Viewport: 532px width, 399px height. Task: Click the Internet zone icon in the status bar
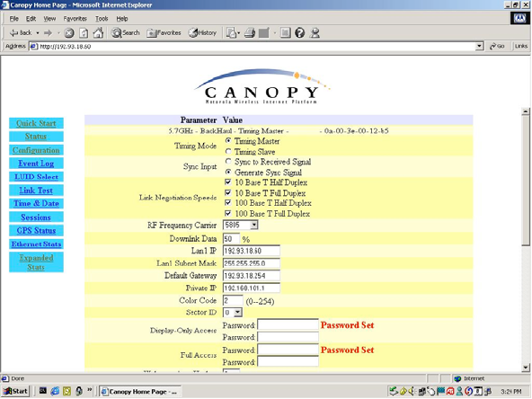[457, 378]
